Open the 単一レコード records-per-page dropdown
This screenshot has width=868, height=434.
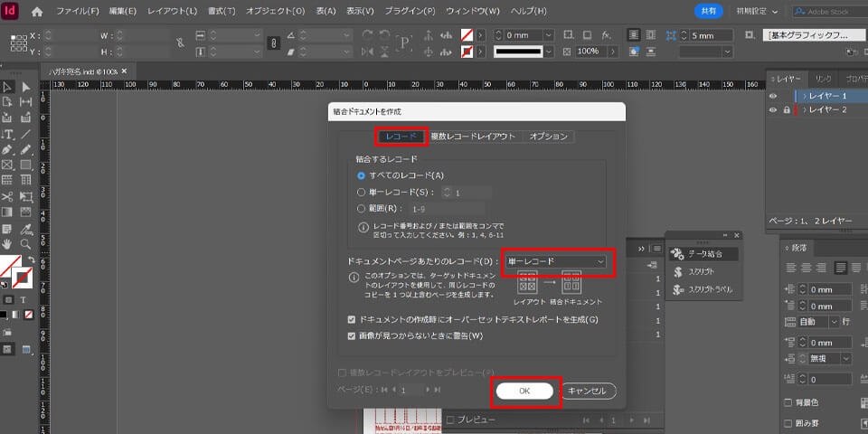[556, 262]
